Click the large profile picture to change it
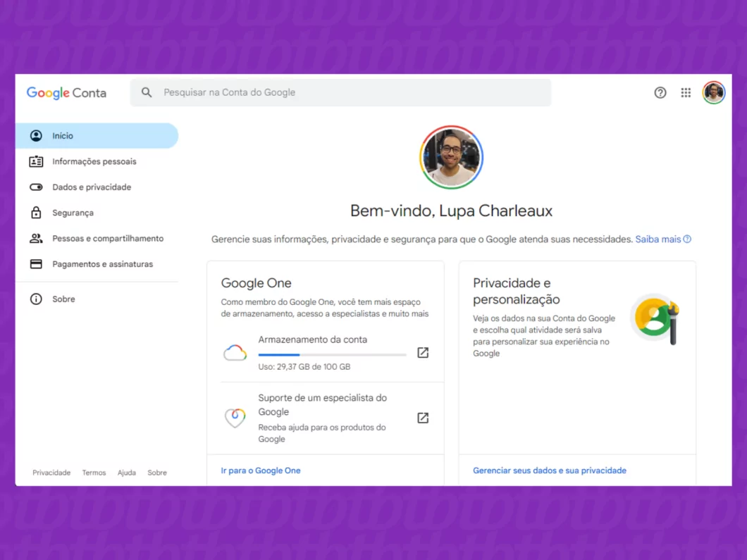 [451, 157]
